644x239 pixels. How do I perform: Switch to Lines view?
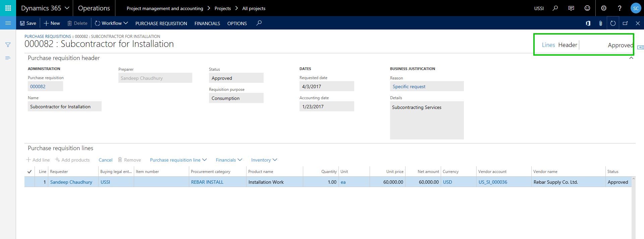(548, 45)
